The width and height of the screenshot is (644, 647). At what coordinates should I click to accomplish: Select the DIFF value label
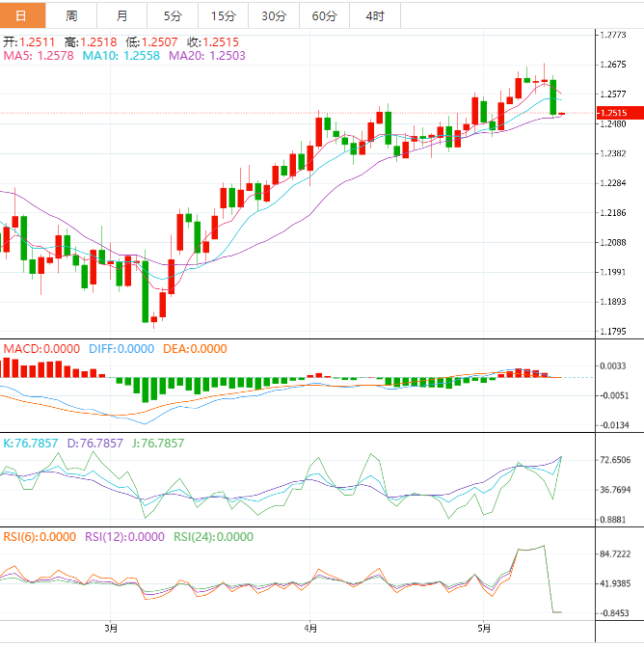(x=121, y=349)
